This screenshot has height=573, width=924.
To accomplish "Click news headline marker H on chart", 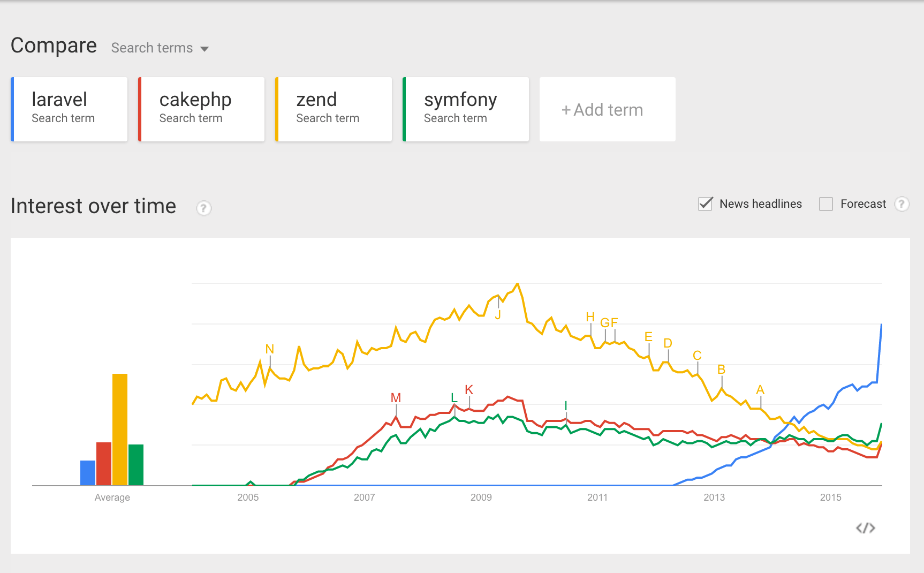I will pyautogui.click(x=590, y=317).
